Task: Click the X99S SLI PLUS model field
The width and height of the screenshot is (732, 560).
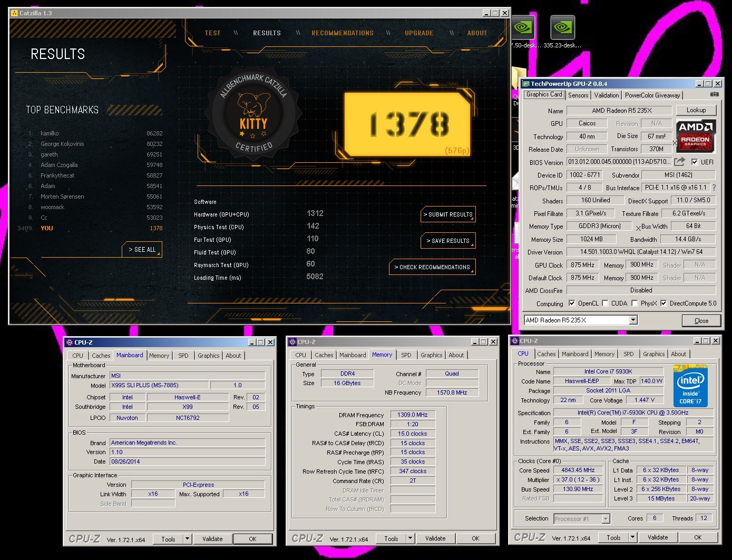Action: coord(160,385)
